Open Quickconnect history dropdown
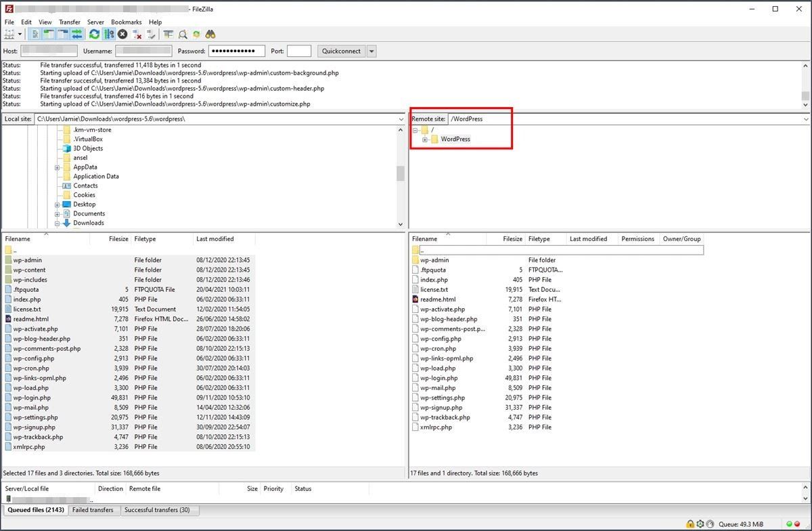 click(371, 51)
